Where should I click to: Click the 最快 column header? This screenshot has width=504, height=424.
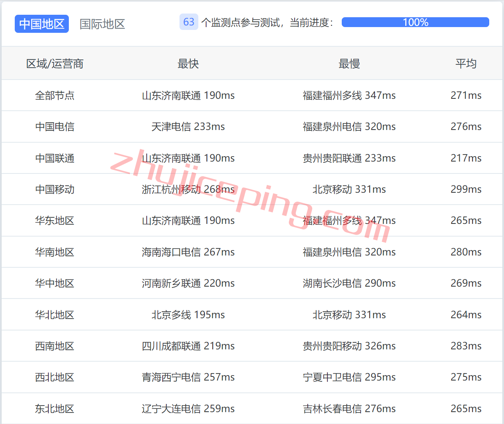pyautogui.click(x=188, y=64)
